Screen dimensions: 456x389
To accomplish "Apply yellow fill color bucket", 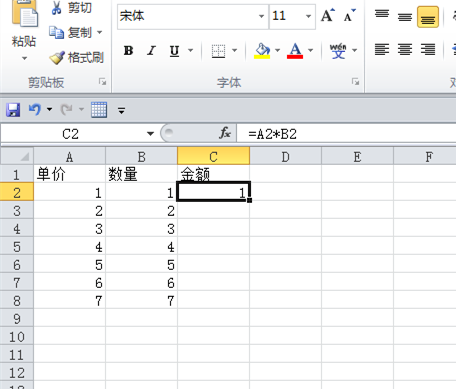I will [262, 51].
